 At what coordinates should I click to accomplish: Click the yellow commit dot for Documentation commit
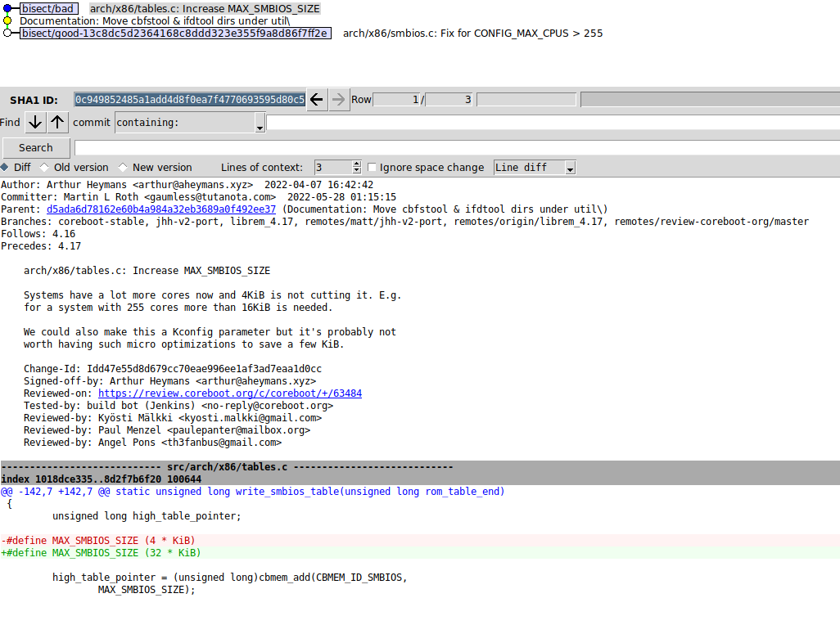pos(7,21)
